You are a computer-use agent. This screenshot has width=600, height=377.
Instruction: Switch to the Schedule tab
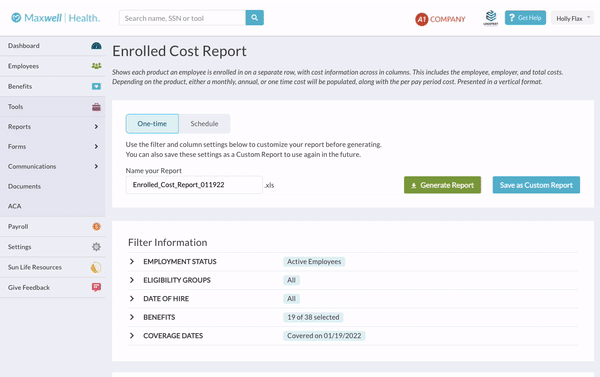tap(204, 124)
